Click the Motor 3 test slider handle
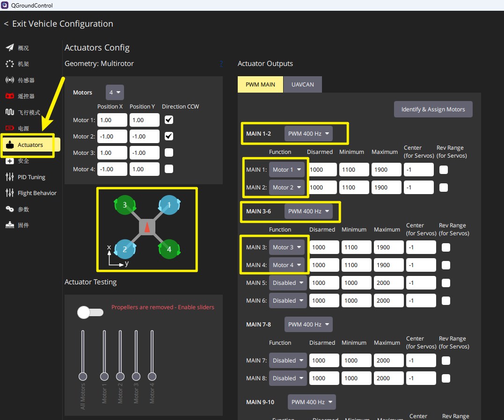This screenshot has width=504, height=420. 136,377
